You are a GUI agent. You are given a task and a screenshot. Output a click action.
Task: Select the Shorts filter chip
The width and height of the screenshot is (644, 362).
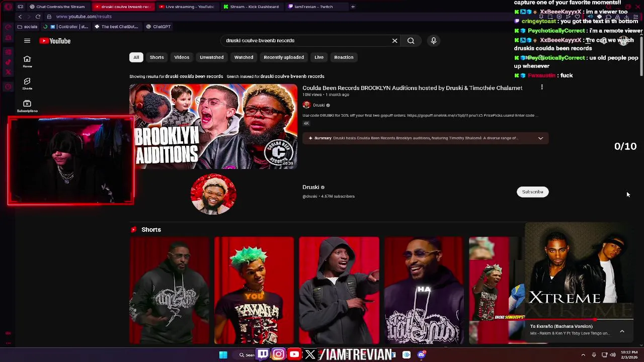click(156, 57)
